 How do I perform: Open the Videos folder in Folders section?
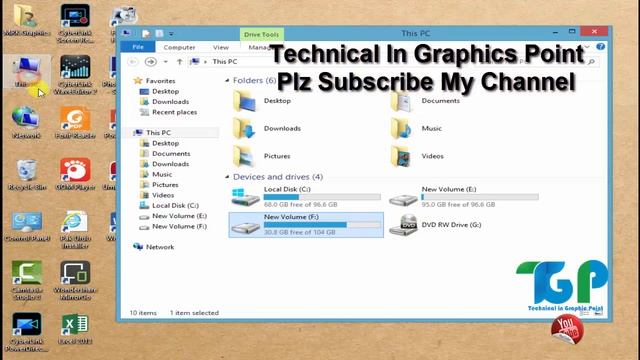click(417, 156)
